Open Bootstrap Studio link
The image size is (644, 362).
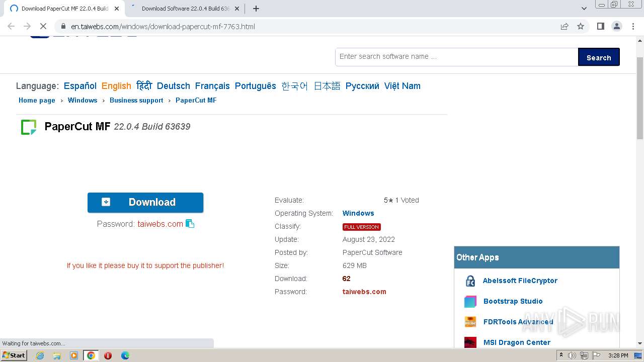(x=513, y=301)
